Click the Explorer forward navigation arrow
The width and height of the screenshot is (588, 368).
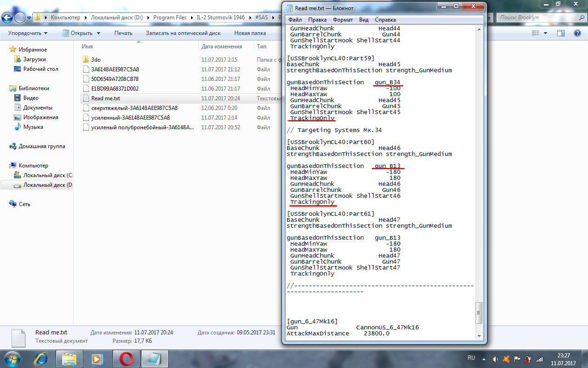20,18
